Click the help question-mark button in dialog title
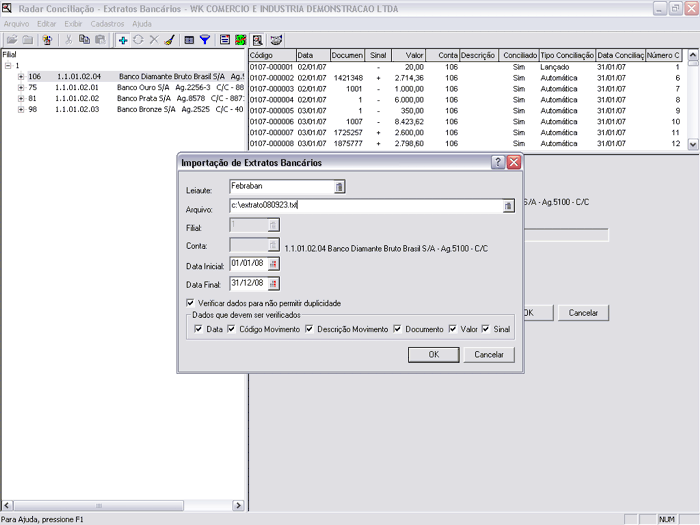The width and height of the screenshot is (700, 525). coord(497,162)
